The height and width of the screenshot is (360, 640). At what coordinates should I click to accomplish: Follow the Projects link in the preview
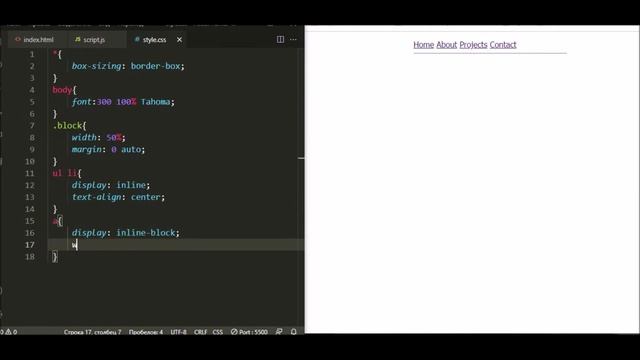pos(473,45)
